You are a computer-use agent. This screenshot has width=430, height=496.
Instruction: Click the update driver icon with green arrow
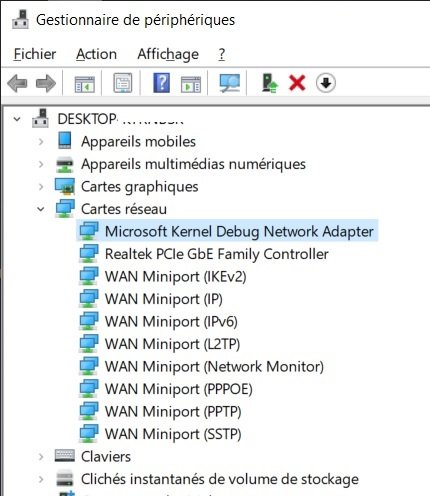point(269,83)
